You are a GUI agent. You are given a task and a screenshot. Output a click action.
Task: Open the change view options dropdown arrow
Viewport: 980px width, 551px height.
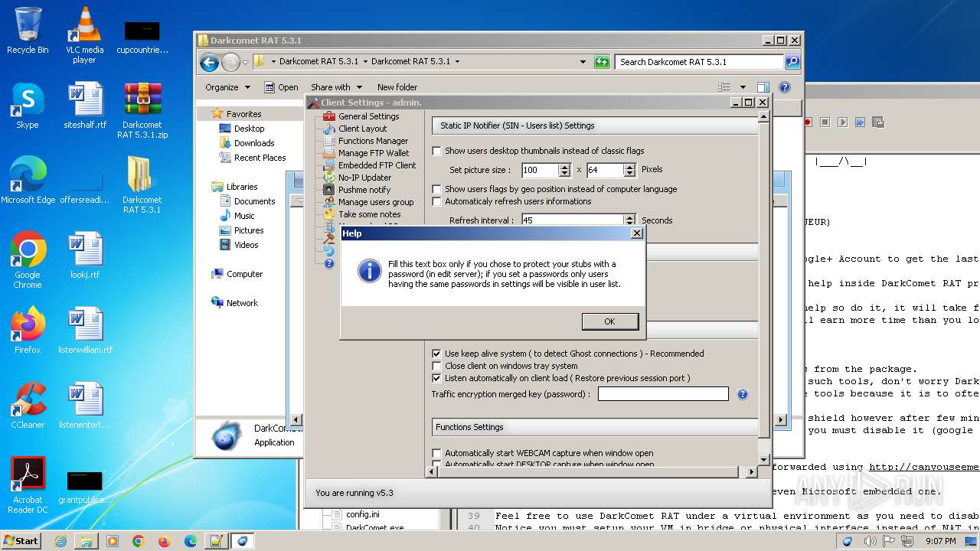(743, 87)
